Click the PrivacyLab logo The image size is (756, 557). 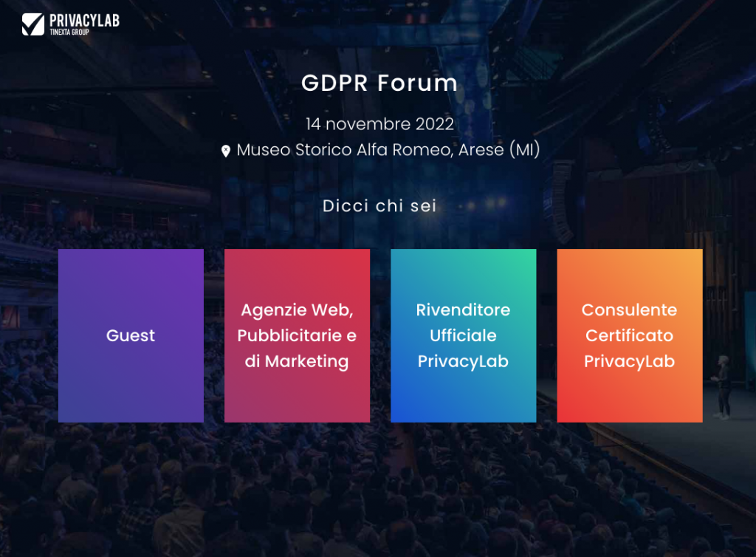tap(71, 24)
